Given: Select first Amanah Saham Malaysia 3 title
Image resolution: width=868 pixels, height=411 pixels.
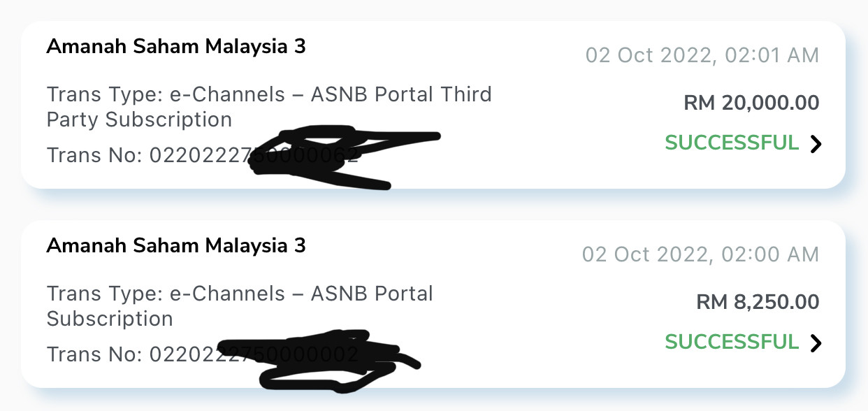Looking at the screenshot, I should click(176, 47).
